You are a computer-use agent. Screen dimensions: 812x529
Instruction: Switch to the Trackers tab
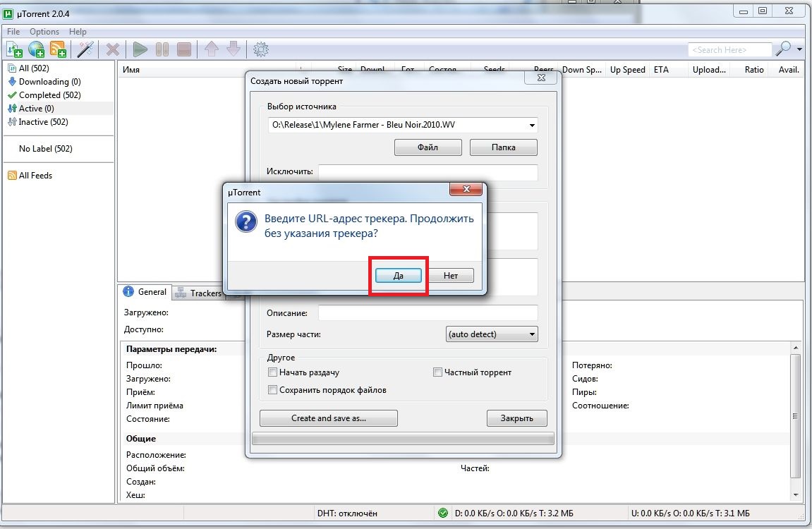coord(200,293)
